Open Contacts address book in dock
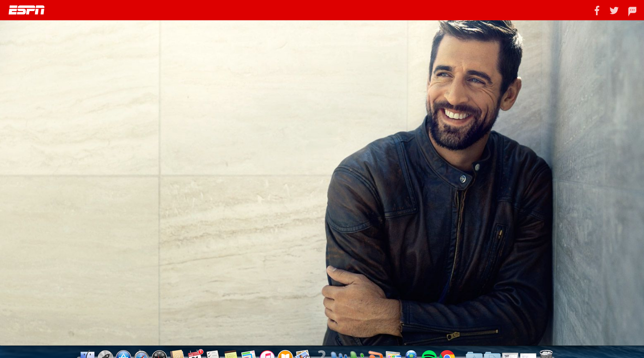This screenshot has height=358, width=644. click(x=177, y=355)
